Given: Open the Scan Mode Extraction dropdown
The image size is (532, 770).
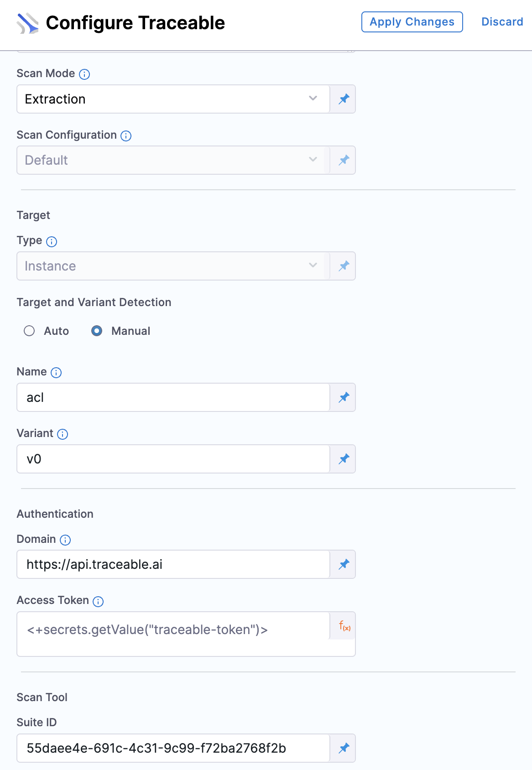Looking at the screenshot, I should [x=173, y=99].
